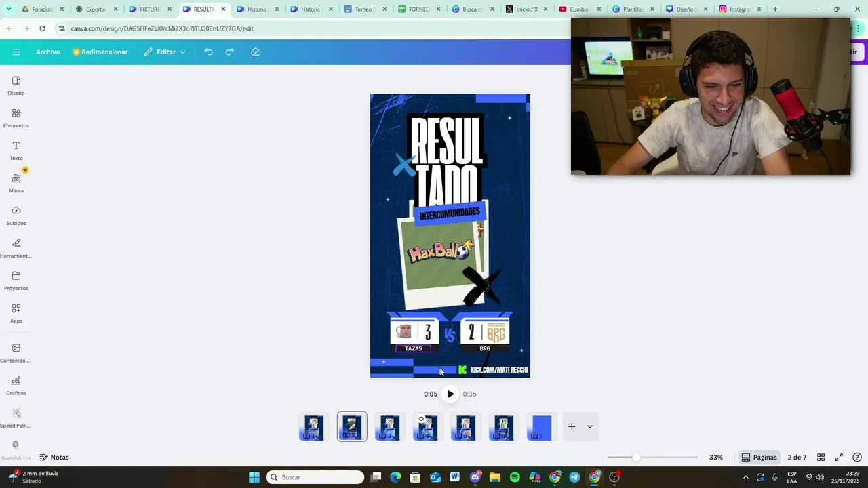Click the Windows Buscar search box
Viewport: 868px width, 488px height.
tap(315, 477)
